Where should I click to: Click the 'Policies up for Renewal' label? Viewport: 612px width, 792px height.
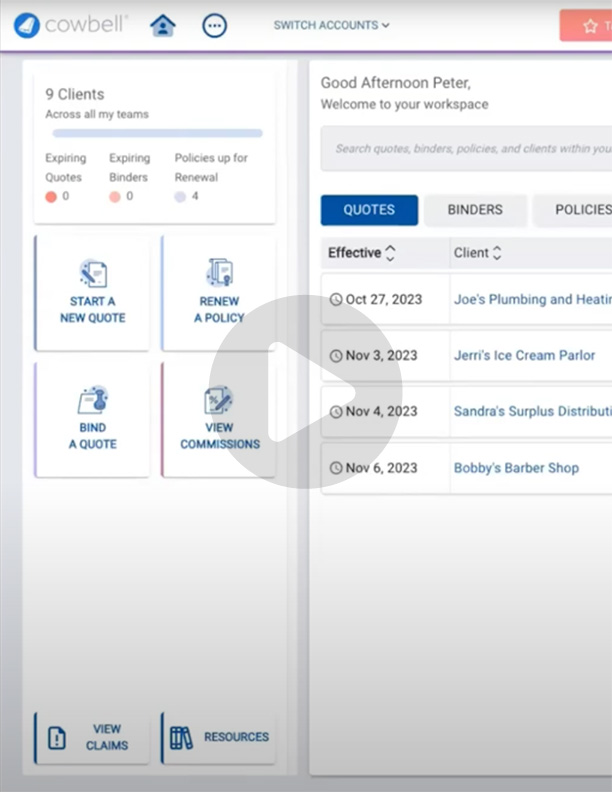pyautogui.click(x=211, y=167)
